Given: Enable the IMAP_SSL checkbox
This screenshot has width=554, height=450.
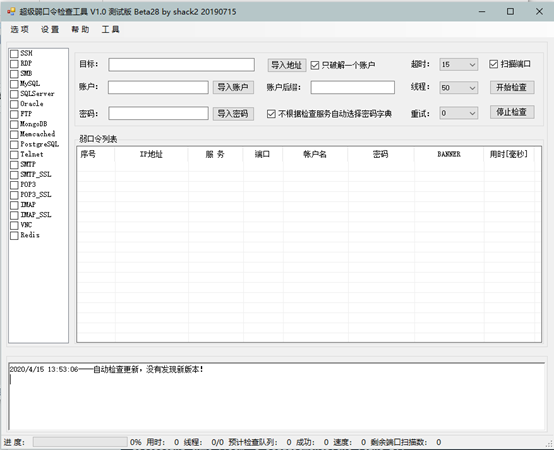Looking at the screenshot, I should point(14,215).
